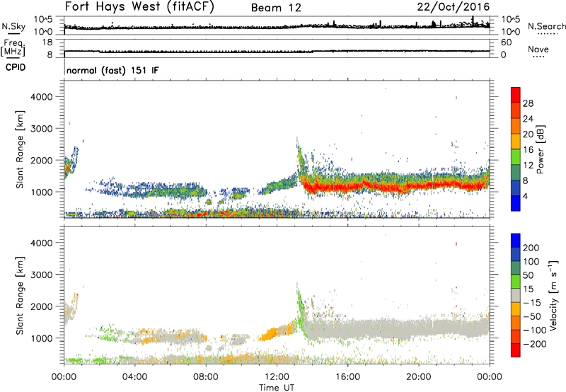Select the "Freq. [MHz]" axis label

click(13, 47)
